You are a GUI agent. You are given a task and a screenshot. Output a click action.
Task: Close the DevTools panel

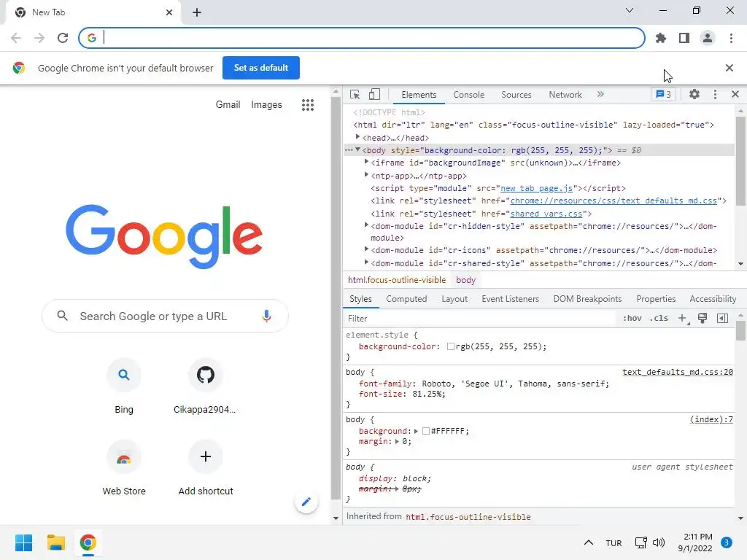pos(735,94)
